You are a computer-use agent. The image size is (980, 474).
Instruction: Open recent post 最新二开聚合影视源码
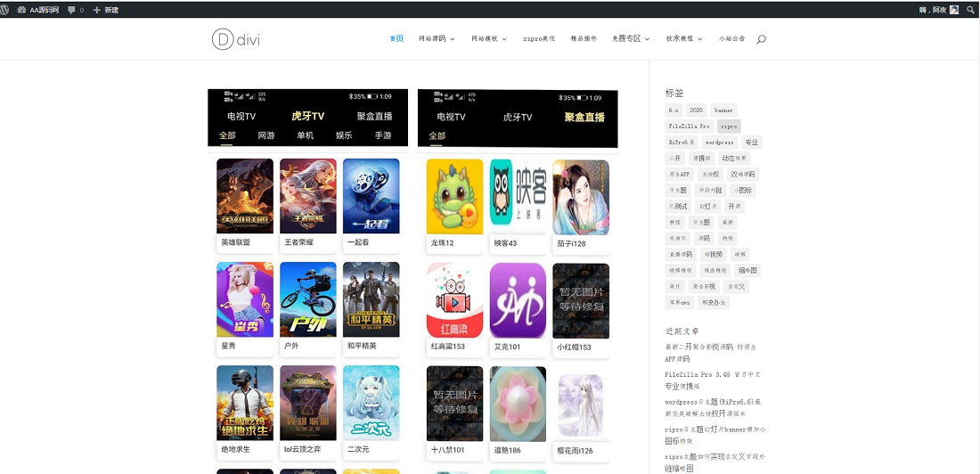[710, 353]
